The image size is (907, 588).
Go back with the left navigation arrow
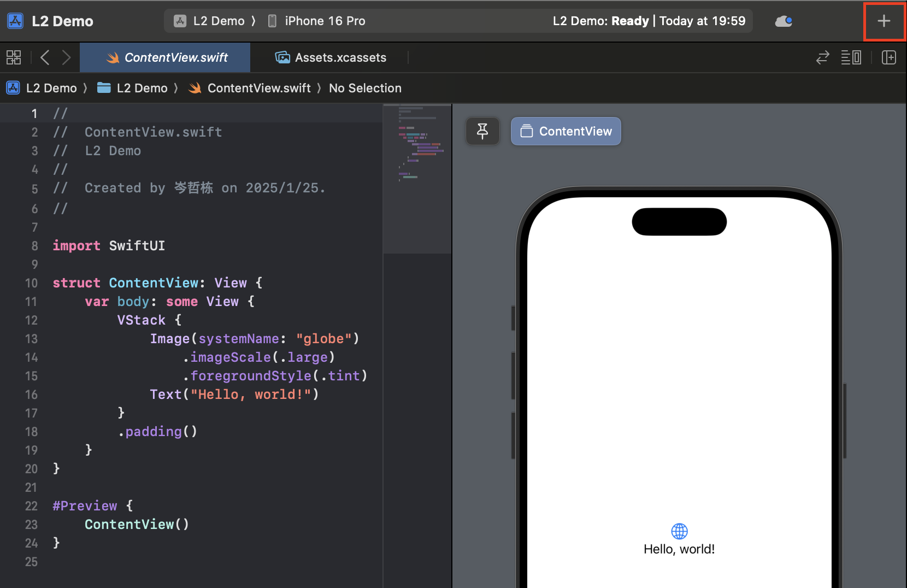(45, 57)
